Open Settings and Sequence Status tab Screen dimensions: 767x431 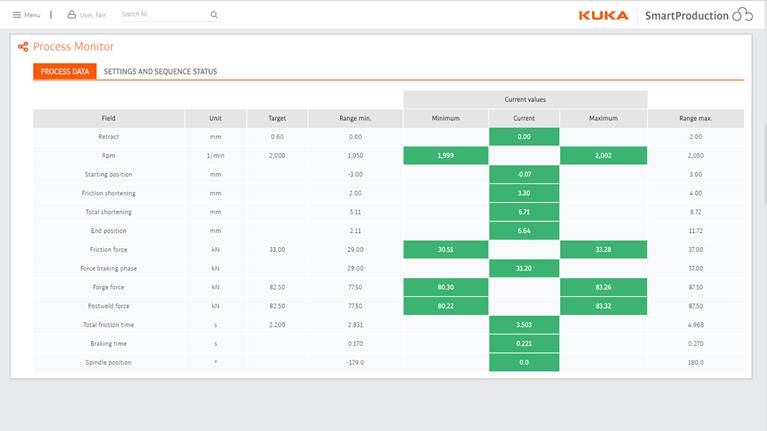click(x=160, y=72)
